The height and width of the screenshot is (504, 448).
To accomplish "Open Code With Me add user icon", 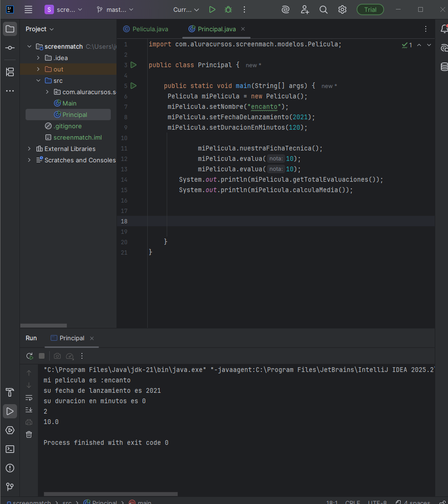I will pyautogui.click(x=305, y=9).
